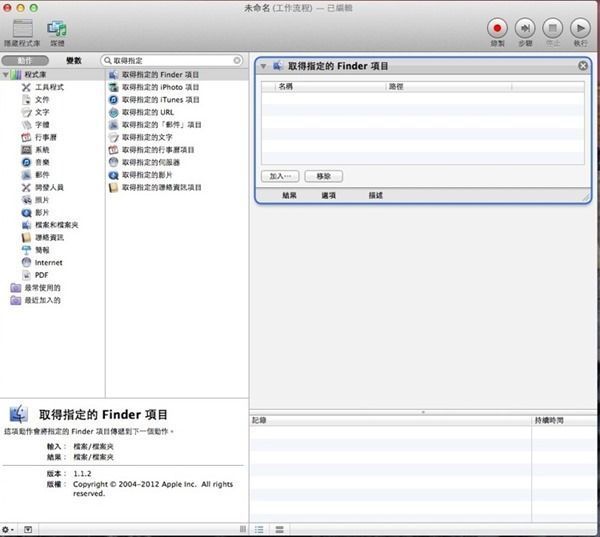The image size is (600, 537).
Task: Select action 取得指定的文字
Action: 147,137
